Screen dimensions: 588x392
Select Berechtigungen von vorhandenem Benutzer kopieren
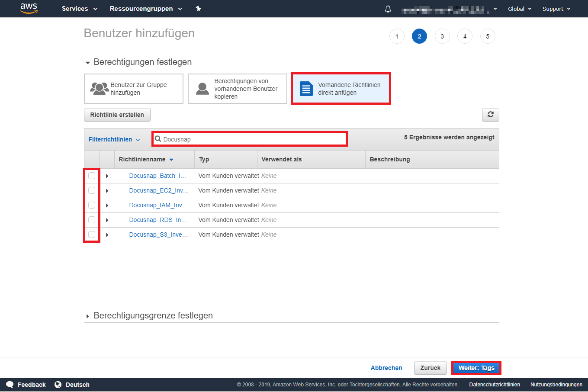(x=238, y=89)
